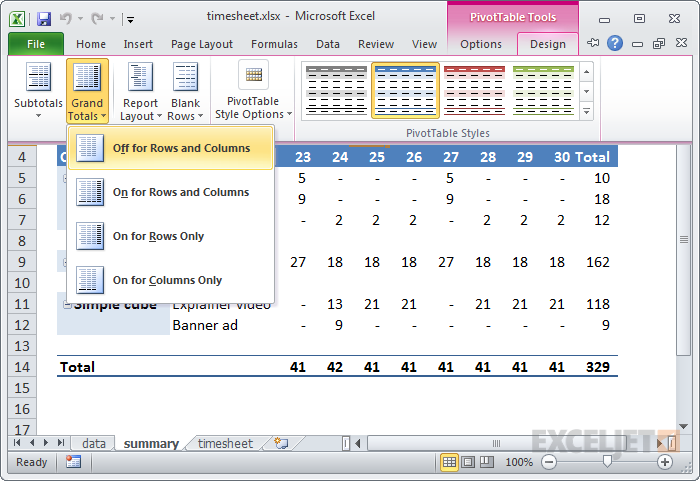Go to last sheet tab with navigation arrow
This screenshot has width=700, height=481.
click(61, 443)
